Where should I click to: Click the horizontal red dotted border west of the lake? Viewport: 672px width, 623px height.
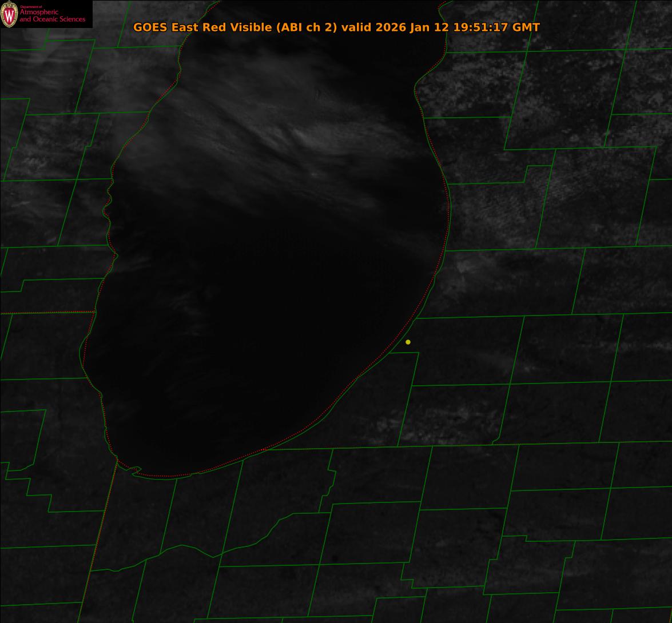[x=46, y=313]
